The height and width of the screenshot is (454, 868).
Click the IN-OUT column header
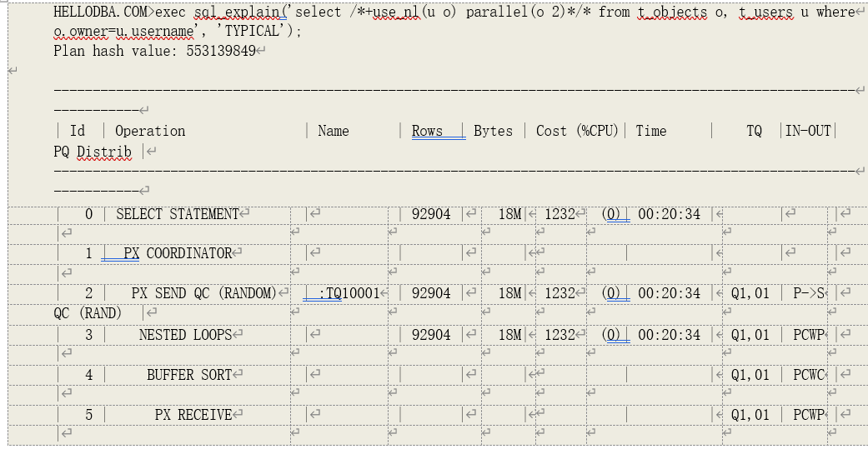pyautogui.click(x=808, y=131)
